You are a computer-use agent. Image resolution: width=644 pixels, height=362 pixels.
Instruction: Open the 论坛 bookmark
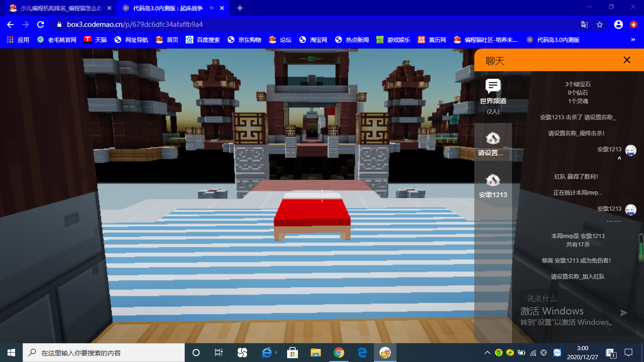(x=280, y=40)
